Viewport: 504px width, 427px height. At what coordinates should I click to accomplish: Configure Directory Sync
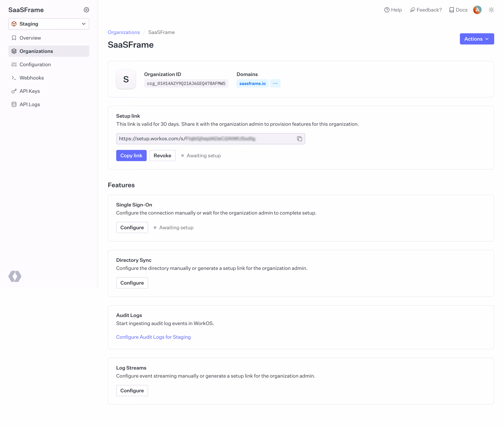[x=132, y=283]
